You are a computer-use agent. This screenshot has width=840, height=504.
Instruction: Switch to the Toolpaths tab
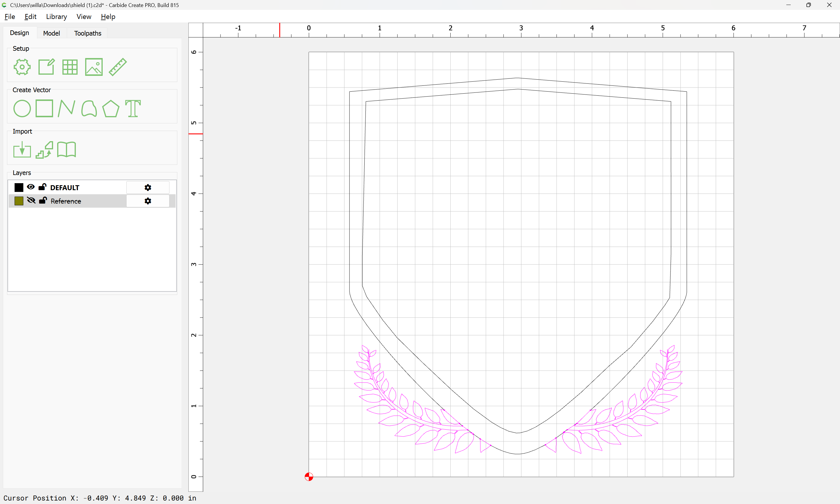pyautogui.click(x=87, y=33)
